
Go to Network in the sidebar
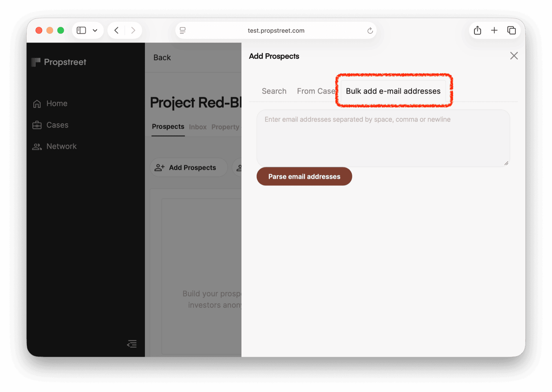click(61, 146)
